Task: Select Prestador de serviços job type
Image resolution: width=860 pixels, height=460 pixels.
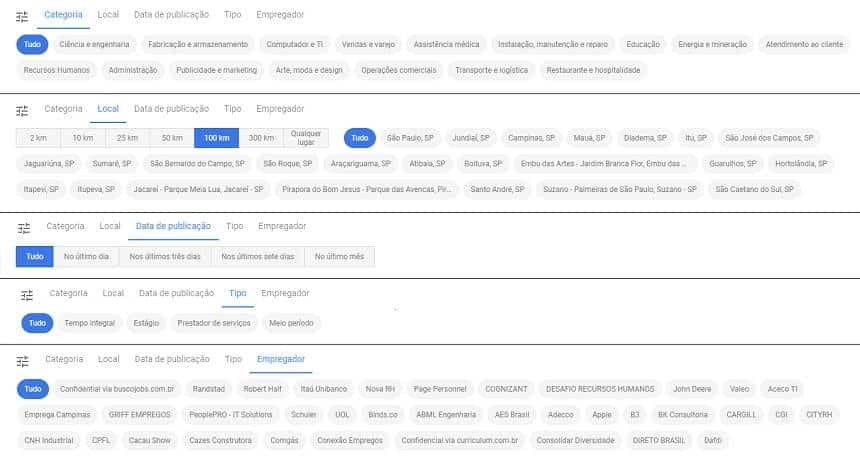Action: click(x=214, y=323)
